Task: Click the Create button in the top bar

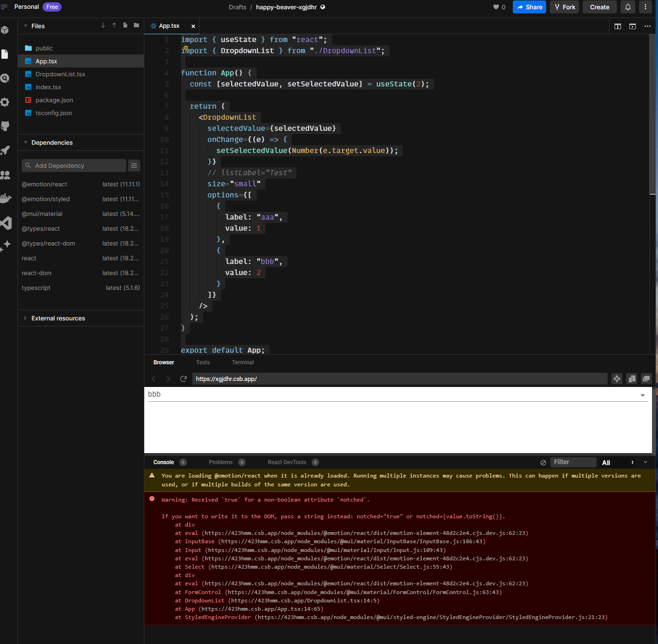Action: [x=599, y=7]
